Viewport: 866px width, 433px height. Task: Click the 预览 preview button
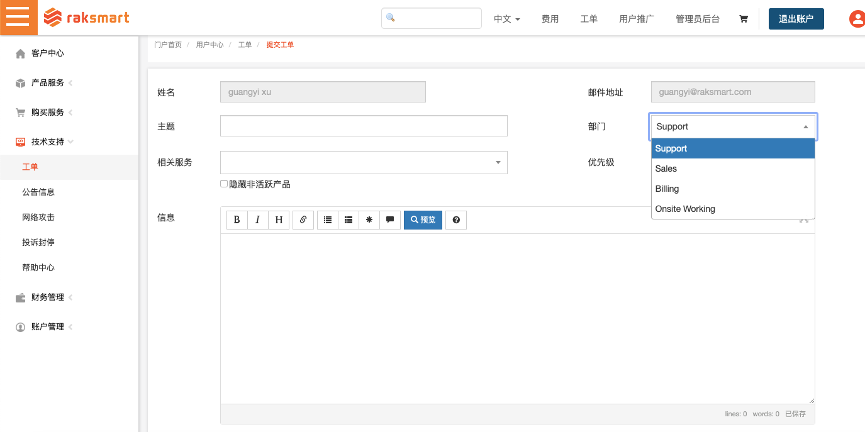click(423, 220)
